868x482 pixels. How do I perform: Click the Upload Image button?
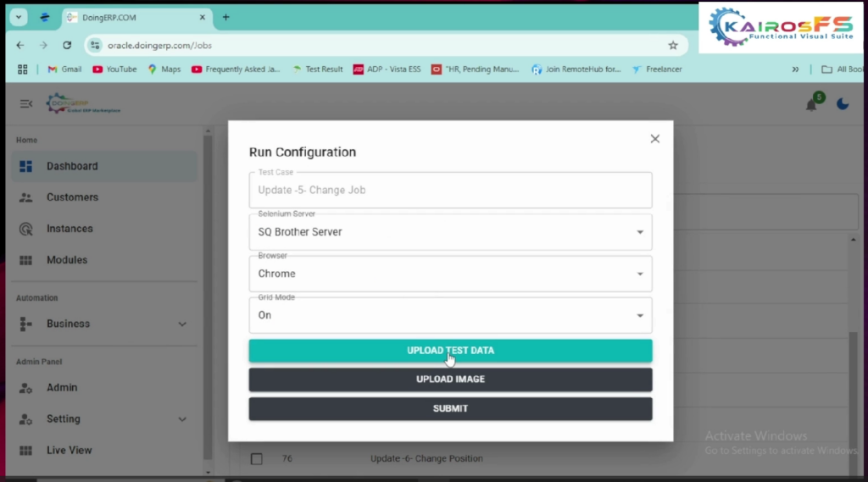[450, 380]
